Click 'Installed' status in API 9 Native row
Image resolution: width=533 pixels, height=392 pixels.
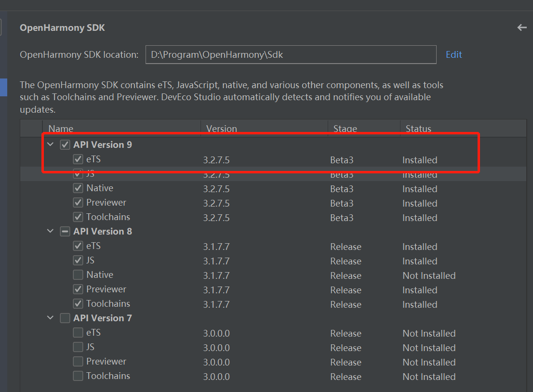420,189
